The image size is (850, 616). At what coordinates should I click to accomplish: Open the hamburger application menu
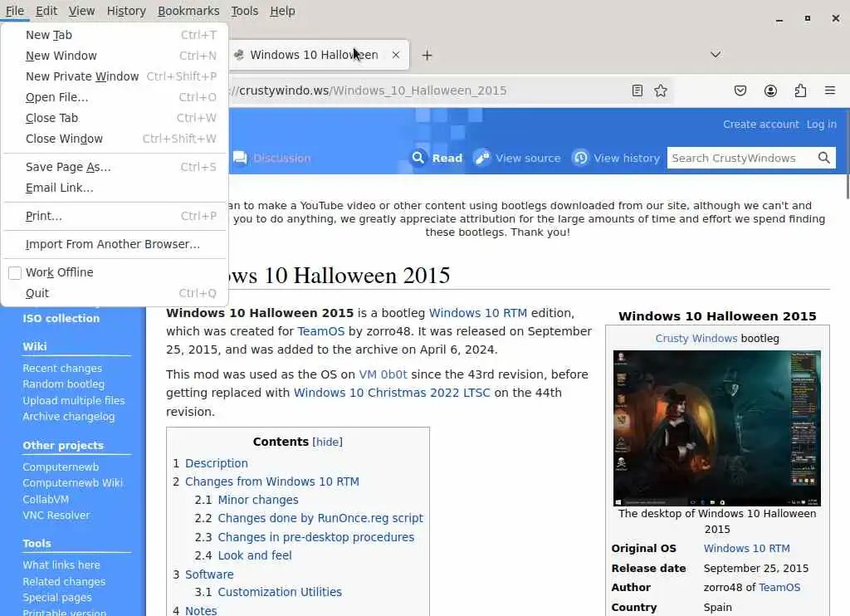[x=829, y=90]
